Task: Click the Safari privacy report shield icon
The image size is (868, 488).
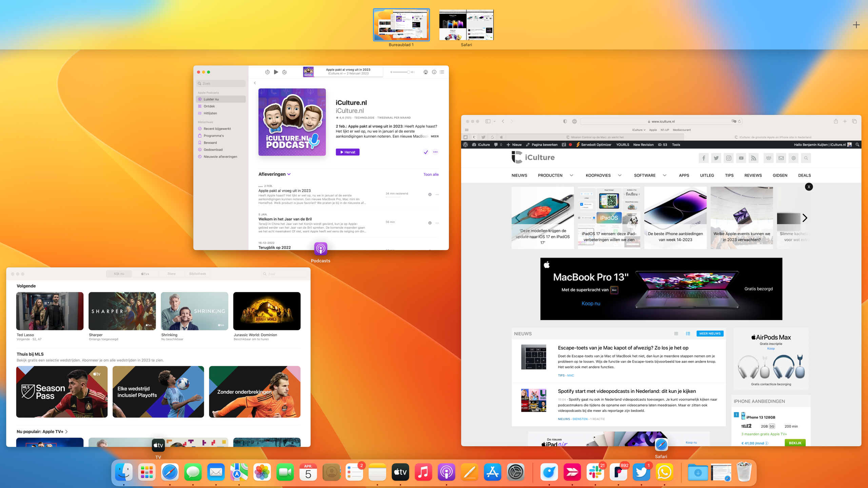Action: coord(565,121)
